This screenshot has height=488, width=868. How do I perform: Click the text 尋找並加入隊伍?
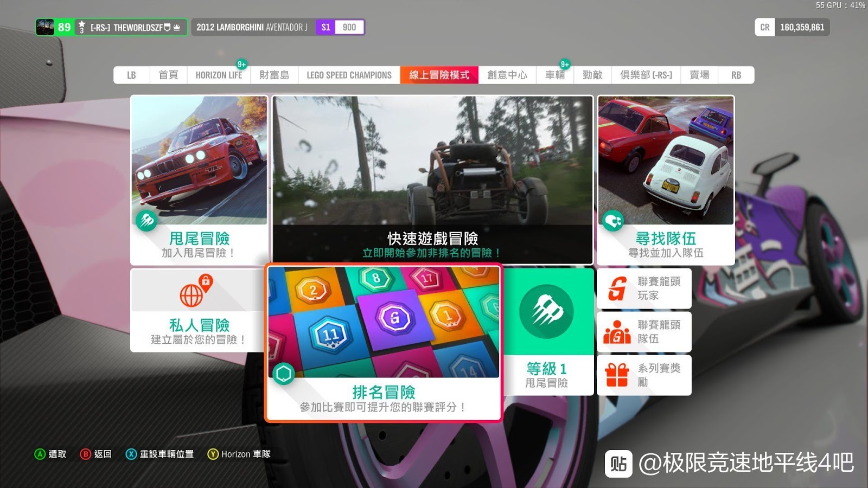666,253
